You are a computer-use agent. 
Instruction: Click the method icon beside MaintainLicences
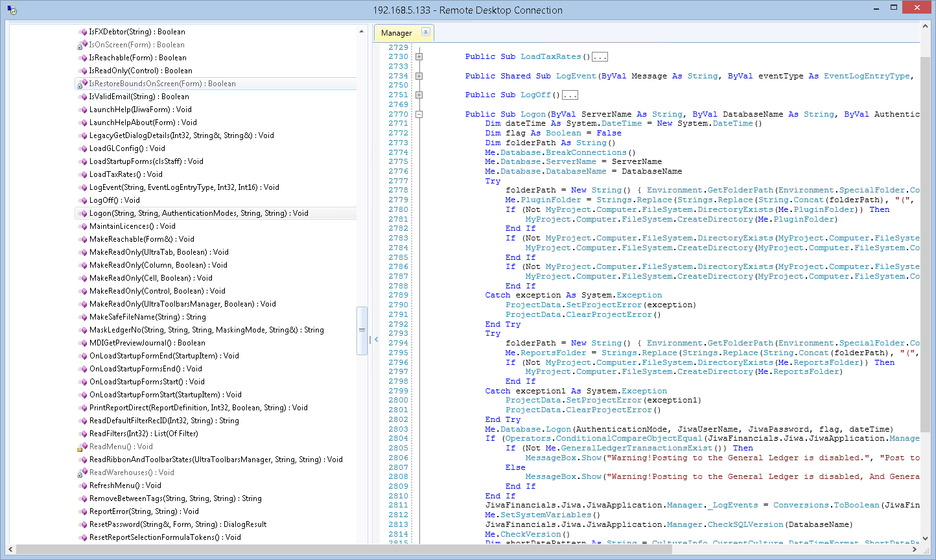pos(83,226)
